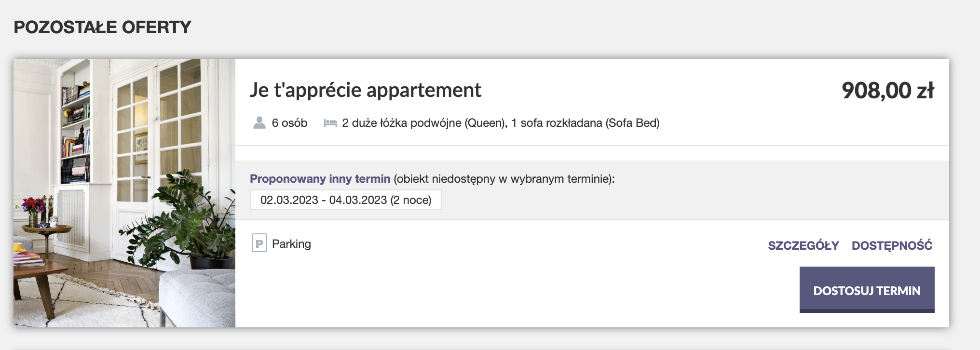Click the "Parking" amenity label
The image size is (980, 350).
[291, 244]
